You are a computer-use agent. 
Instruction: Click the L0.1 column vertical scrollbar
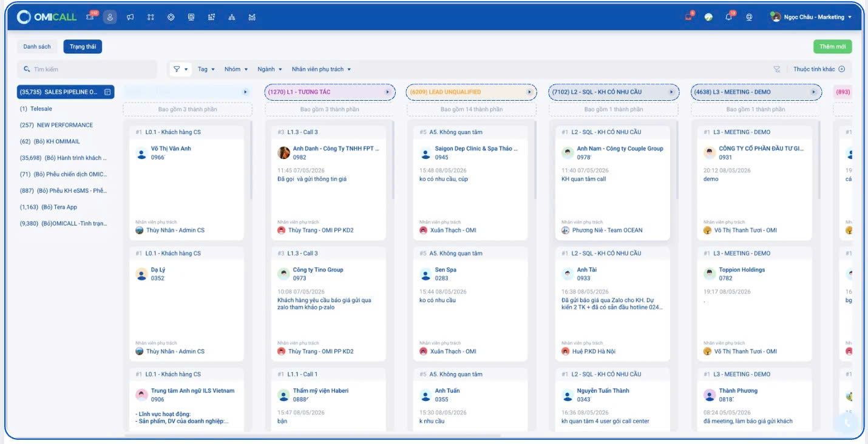[x=251, y=161]
